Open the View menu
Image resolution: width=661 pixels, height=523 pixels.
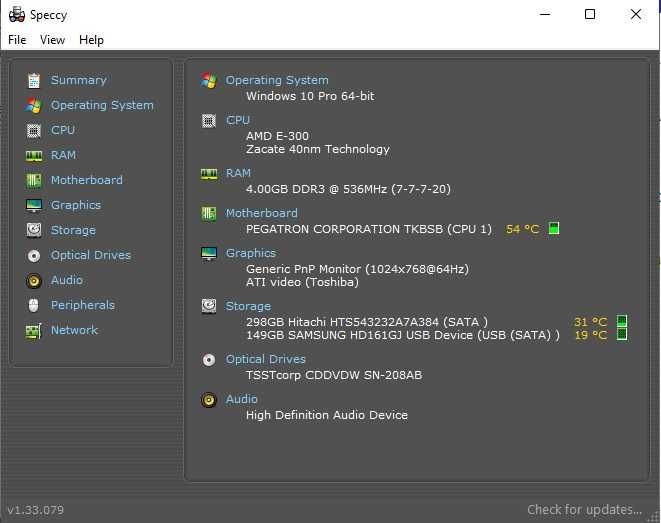(52, 40)
